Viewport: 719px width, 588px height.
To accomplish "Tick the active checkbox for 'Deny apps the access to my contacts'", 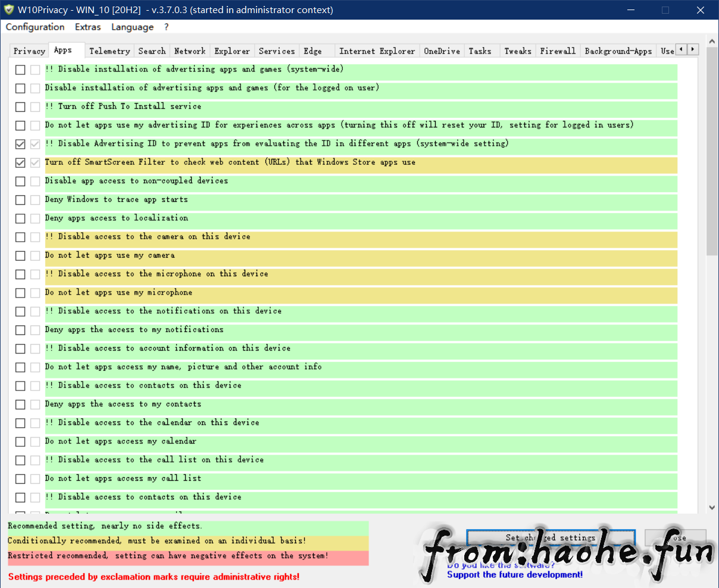I will click(x=20, y=405).
